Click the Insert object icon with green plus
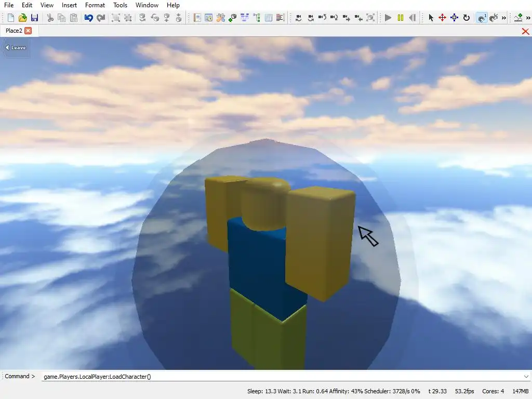Image resolution: width=532 pixels, height=399 pixels. pos(232,18)
